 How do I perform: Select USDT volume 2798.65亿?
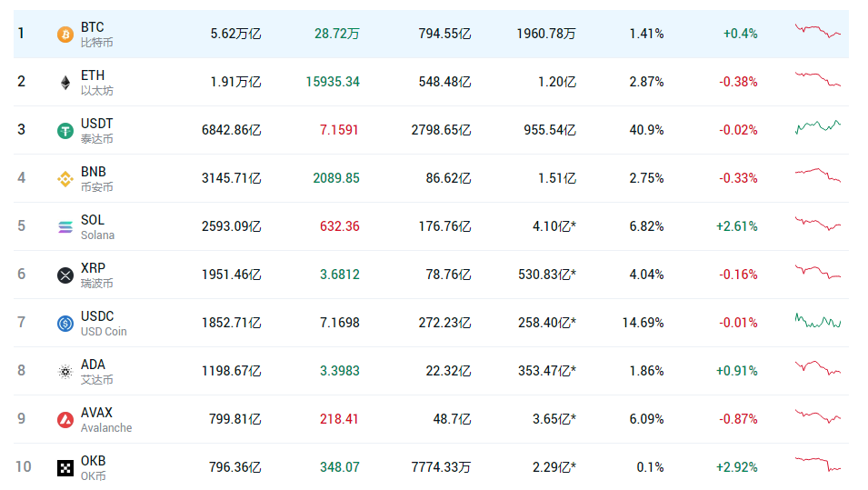click(441, 130)
